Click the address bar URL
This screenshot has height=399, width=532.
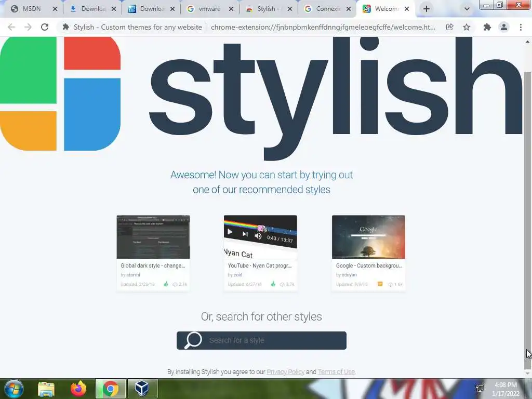pyautogui.click(x=323, y=27)
